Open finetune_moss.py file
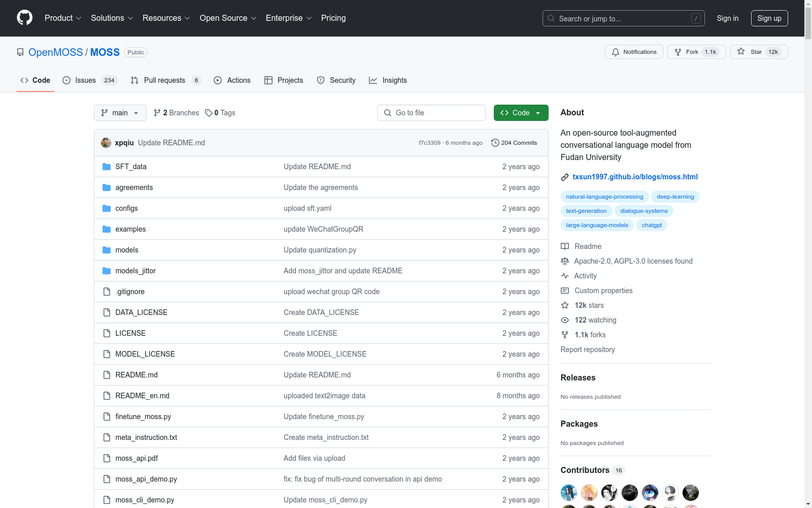Screen dimensions: 812x508 point(143,417)
